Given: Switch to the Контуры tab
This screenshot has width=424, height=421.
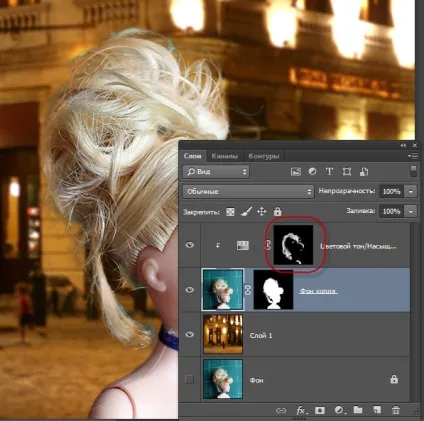Looking at the screenshot, I should click(264, 156).
